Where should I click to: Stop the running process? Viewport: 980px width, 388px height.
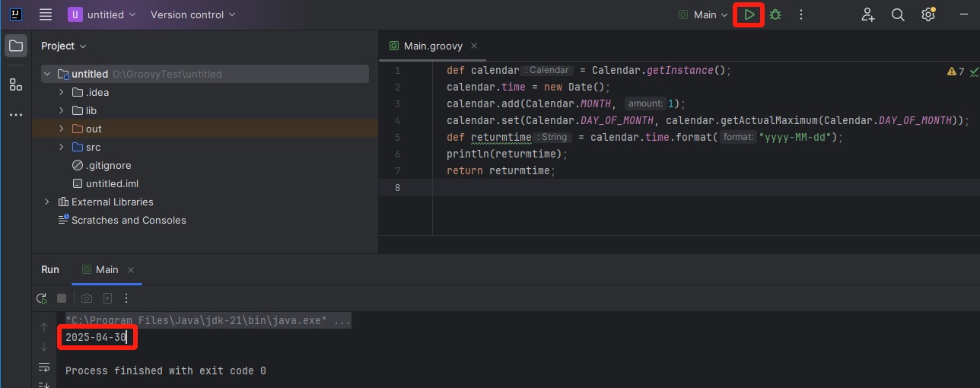pos(62,298)
